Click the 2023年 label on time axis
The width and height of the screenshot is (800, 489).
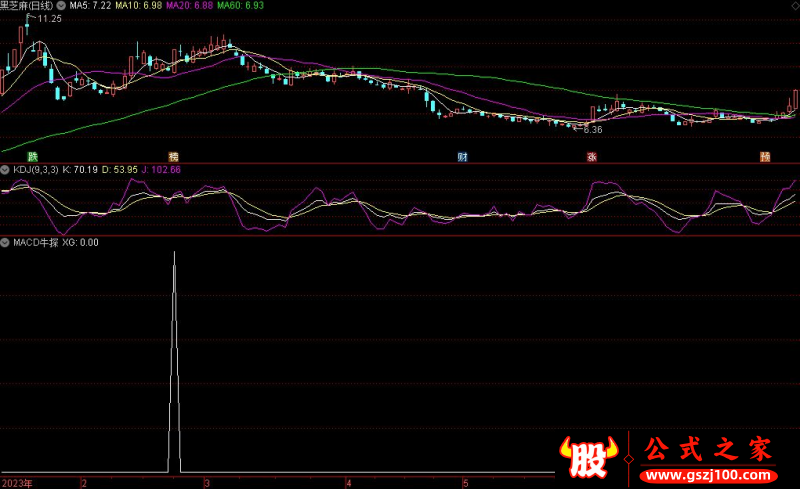[18, 481]
